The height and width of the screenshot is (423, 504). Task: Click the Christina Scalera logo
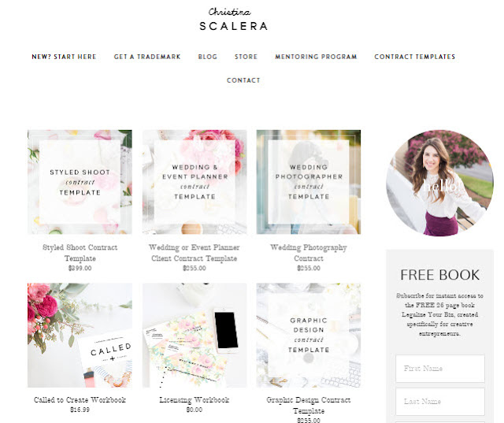coord(233,19)
